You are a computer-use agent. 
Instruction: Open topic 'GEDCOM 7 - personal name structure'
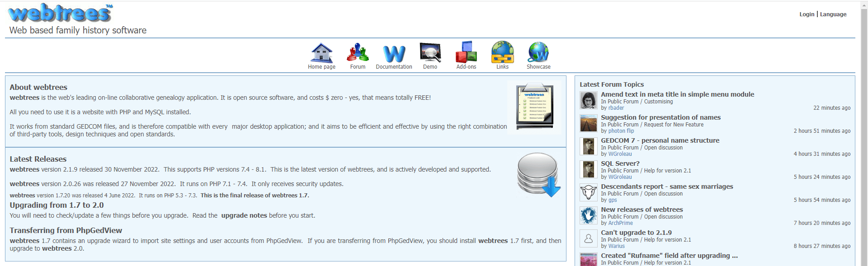coord(660,140)
